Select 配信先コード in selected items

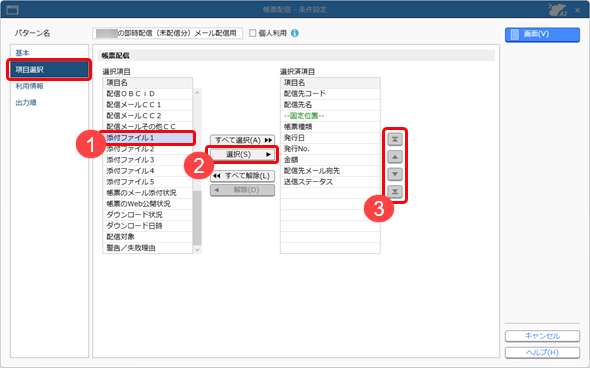point(330,94)
